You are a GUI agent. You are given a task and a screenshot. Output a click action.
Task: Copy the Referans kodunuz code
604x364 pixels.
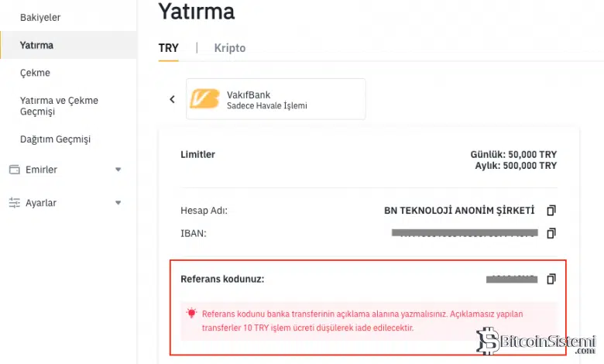(x=551, y=279)
